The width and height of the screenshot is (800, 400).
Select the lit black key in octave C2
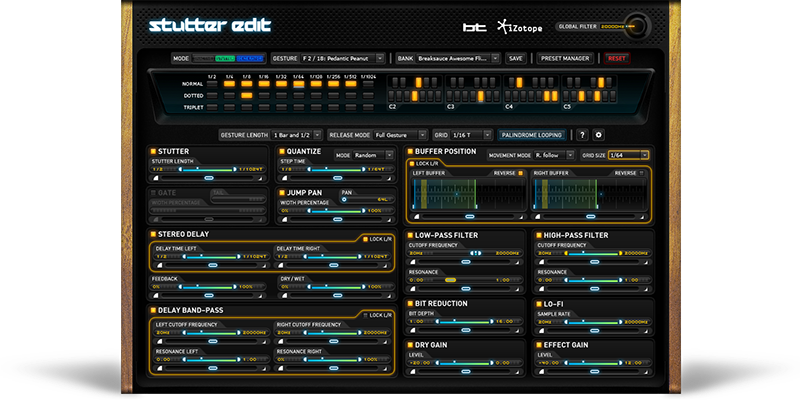pos(418,83)
